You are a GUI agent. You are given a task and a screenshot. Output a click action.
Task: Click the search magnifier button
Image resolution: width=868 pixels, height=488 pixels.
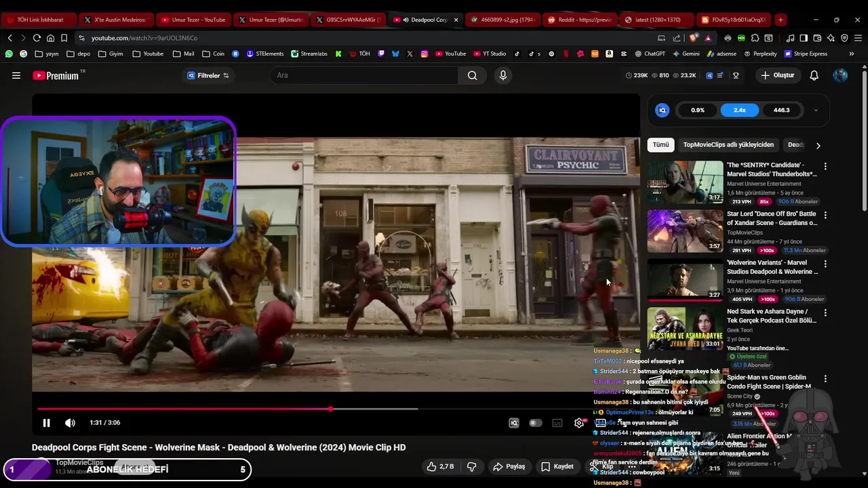point(472,75)
